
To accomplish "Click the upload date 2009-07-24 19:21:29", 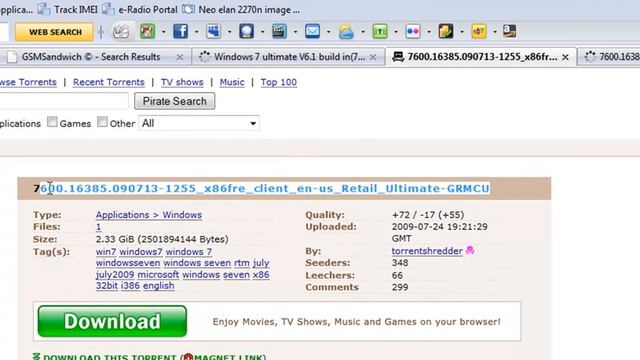I will click(440, 227).
